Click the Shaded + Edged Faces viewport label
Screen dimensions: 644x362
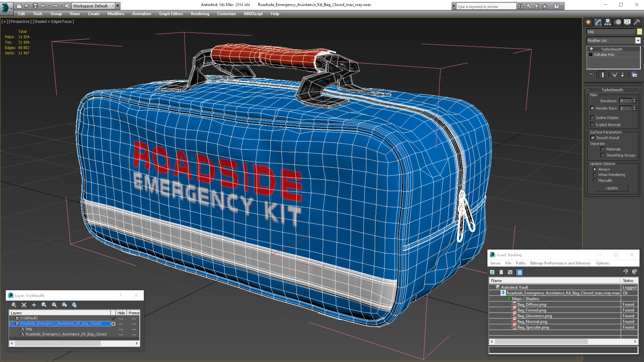coord(53,21)
